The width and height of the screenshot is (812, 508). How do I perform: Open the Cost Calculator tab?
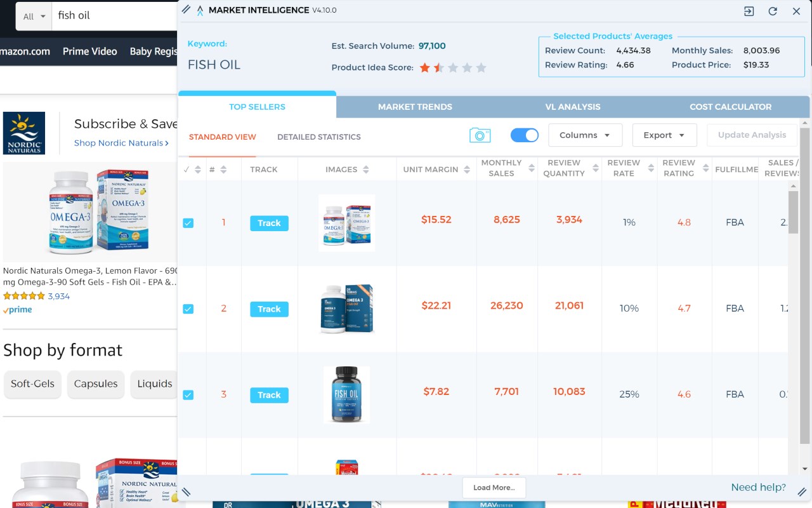731,107
